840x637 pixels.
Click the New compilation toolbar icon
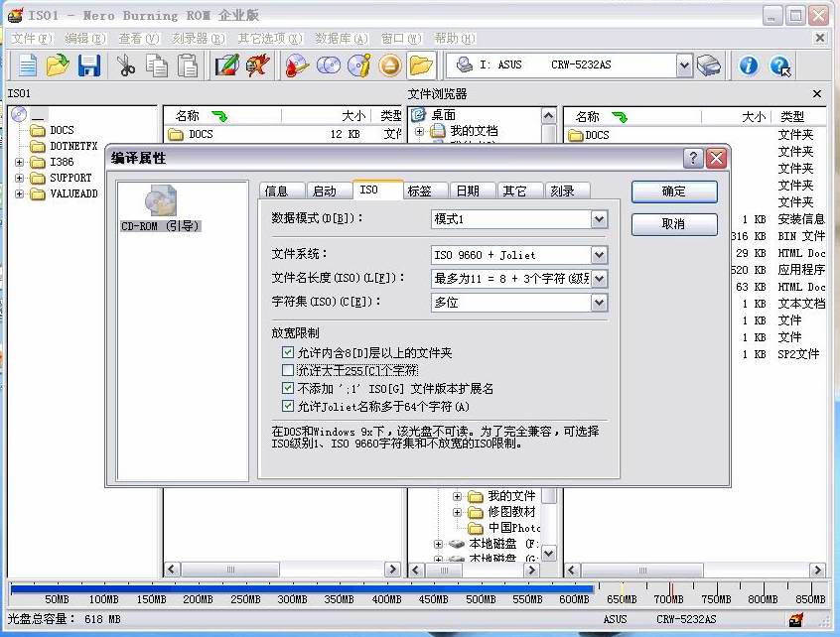pyautogui.click(x=28, y=65)
